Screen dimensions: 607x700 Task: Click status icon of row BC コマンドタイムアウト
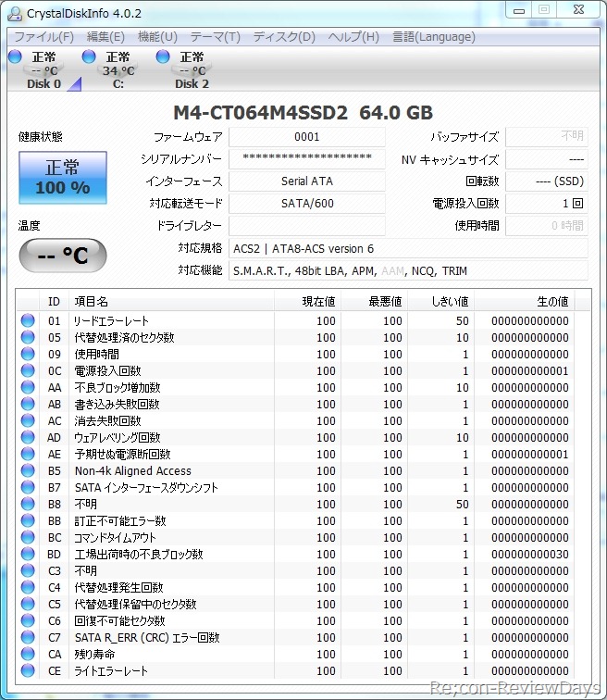click(28, 537)
